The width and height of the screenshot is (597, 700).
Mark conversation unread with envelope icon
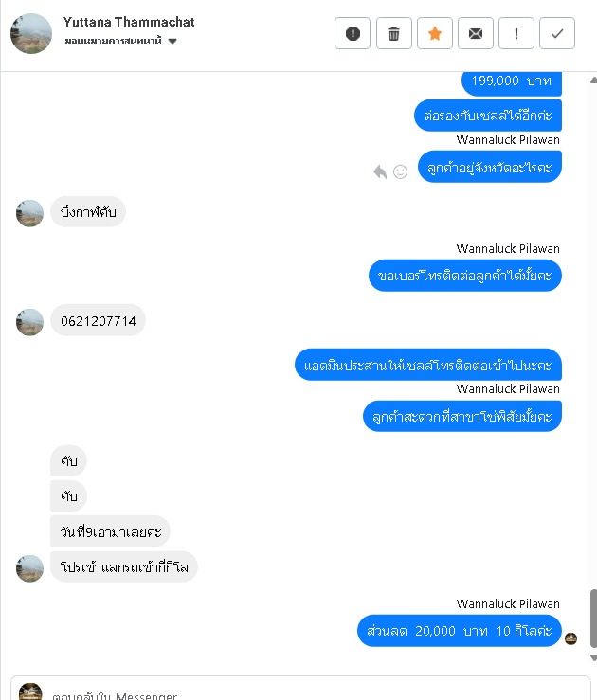pos(476,33)
